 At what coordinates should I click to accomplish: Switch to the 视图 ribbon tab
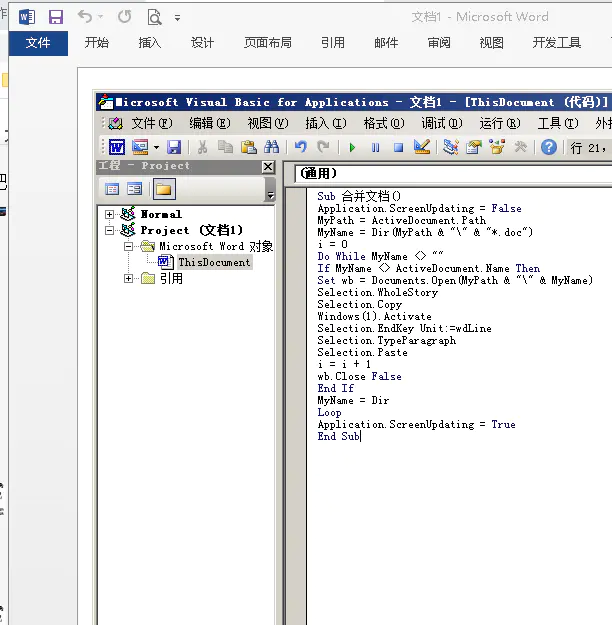pos(492,43)
